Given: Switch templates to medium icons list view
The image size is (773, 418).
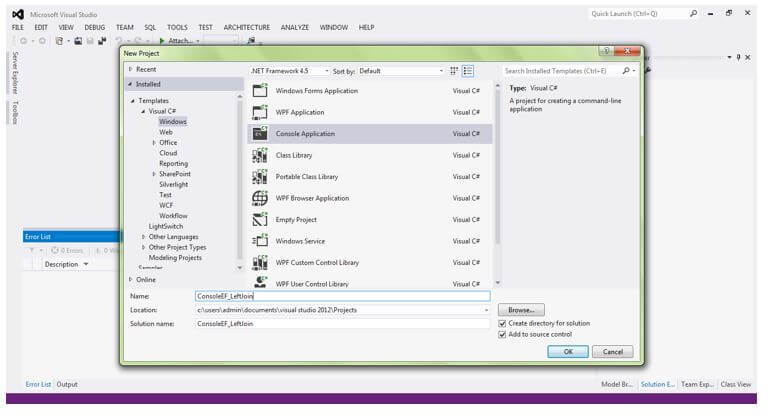Looking at the screenshot, I should (468, 71).
